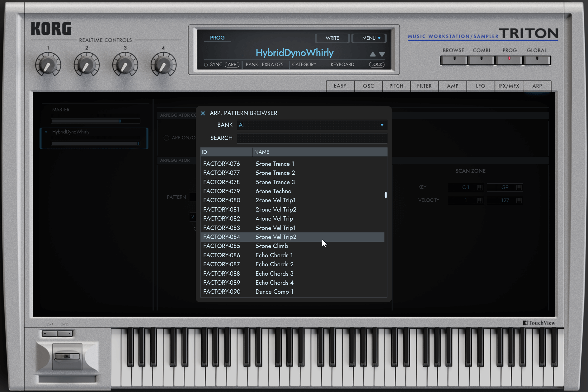
Task: Click the PROG label in display
Action: [217, 38]
